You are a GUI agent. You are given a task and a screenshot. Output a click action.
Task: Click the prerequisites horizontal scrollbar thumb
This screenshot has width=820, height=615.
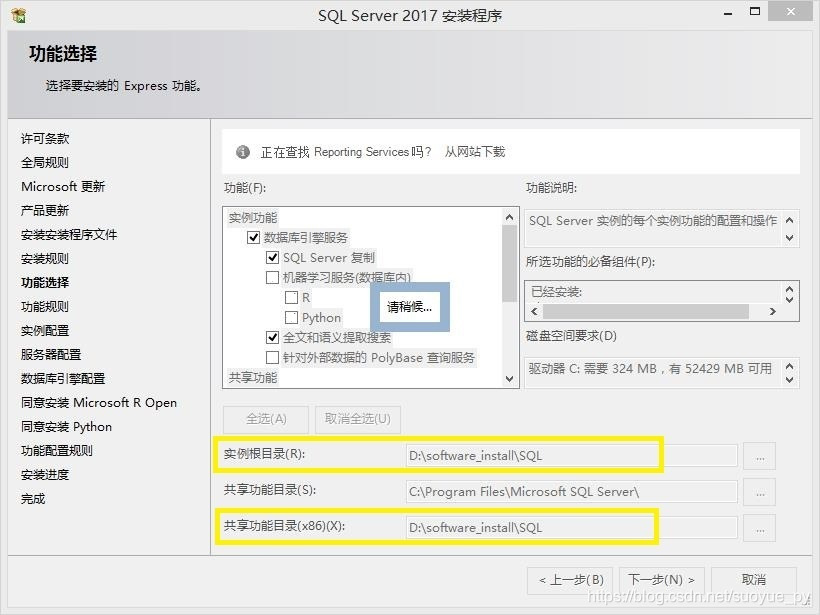[646, 312]
